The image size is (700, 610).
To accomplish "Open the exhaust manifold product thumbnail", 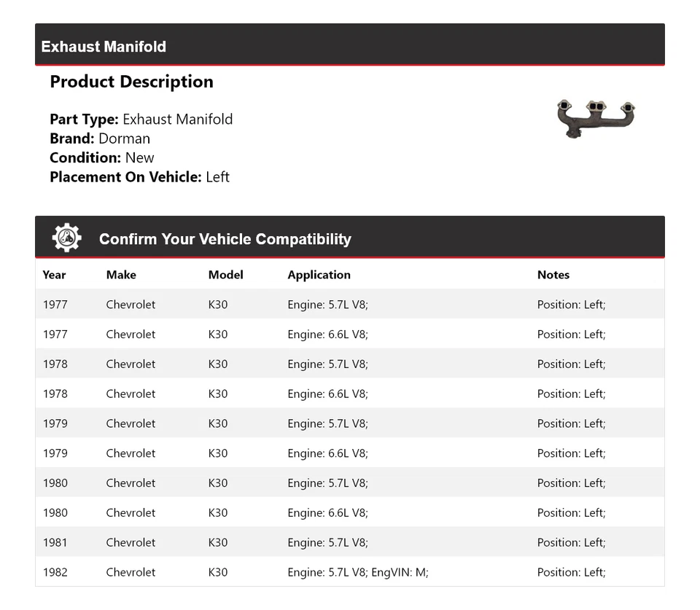I will click(596, 118).
